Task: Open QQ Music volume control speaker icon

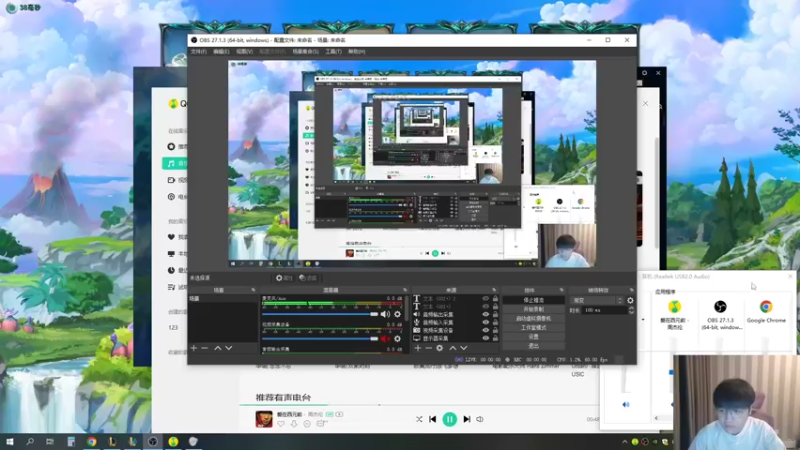Action: pos(480,419)
